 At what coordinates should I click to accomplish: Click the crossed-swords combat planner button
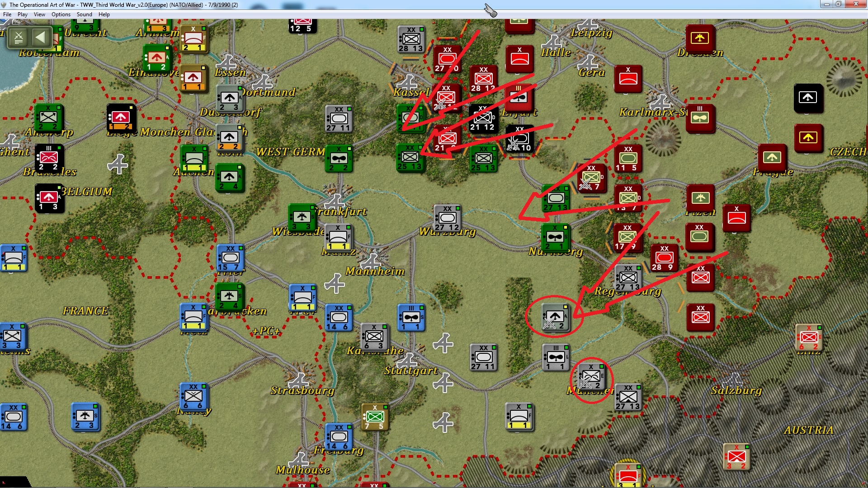pyautogui.click(x=19, y=38)
